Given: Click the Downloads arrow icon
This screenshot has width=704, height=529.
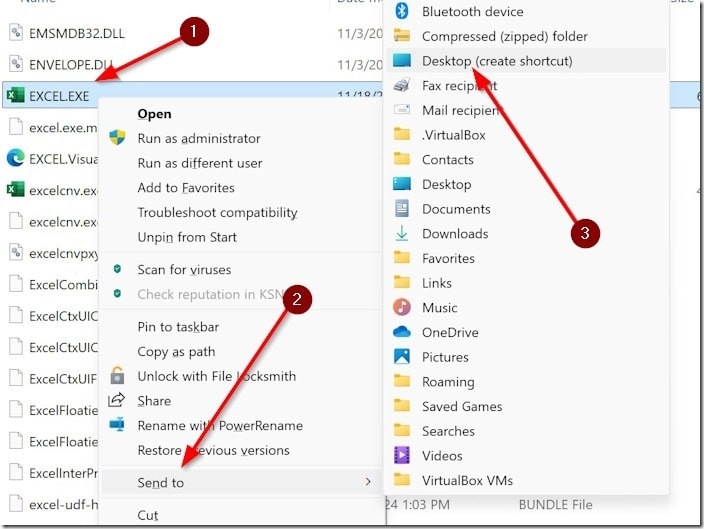Looking at the screenshot, I should pos(402,233).
